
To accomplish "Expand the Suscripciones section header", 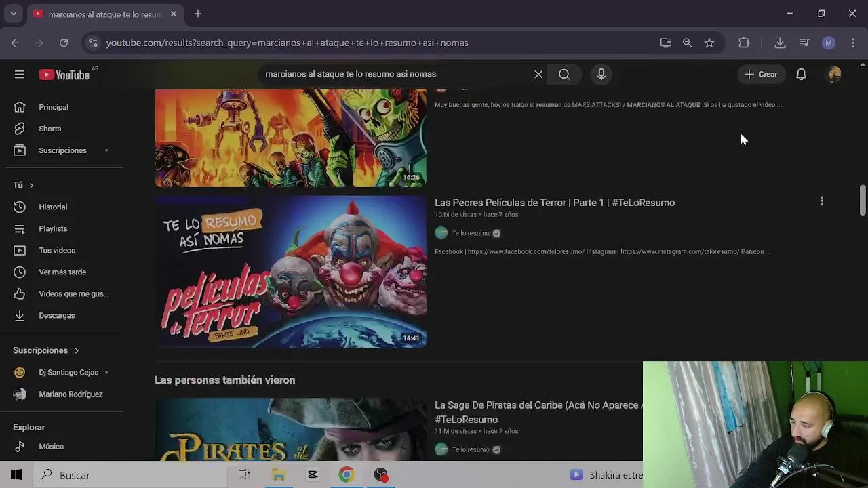I will [46, 350].
